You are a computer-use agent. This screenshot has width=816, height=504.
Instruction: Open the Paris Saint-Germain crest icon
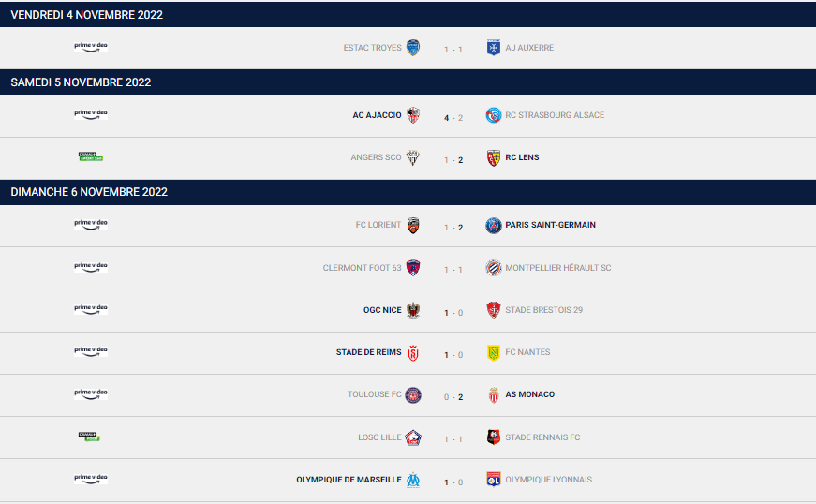pyautogui.click(x=494, y=225)
